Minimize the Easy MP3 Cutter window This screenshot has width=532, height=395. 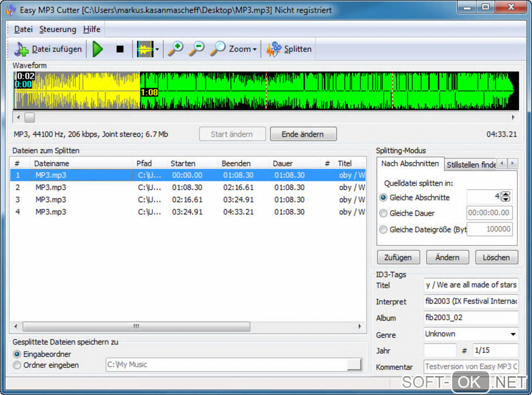tap(467, 7)
